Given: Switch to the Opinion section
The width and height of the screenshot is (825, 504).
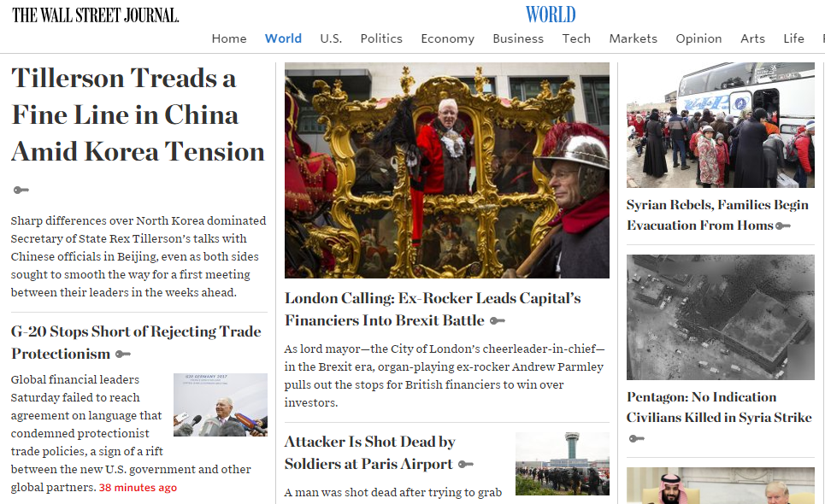Looking at the screenshot, I should coord(698,39).
